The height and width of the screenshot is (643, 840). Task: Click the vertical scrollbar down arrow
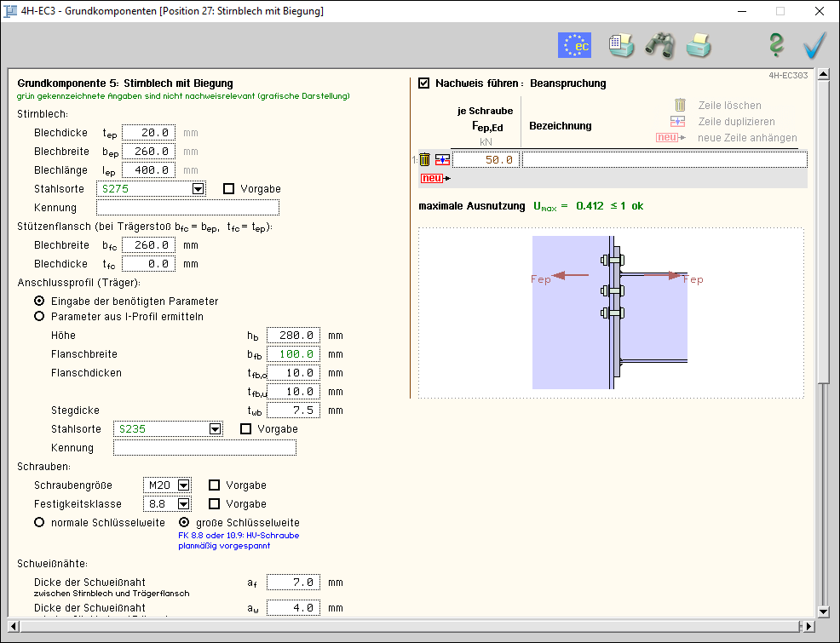tap(823, 611)
